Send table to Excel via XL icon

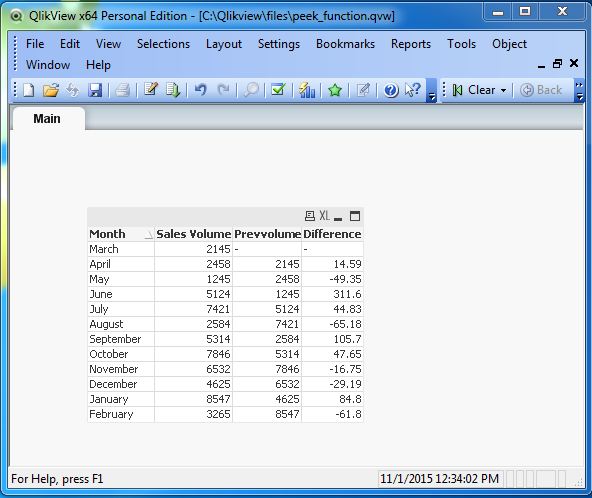click(x=324, y=216)
